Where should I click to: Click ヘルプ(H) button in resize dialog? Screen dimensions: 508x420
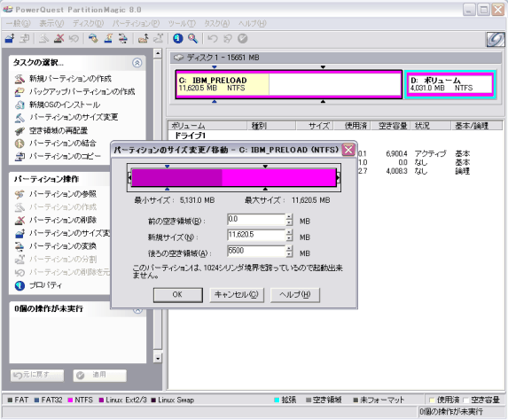(295, 295)
